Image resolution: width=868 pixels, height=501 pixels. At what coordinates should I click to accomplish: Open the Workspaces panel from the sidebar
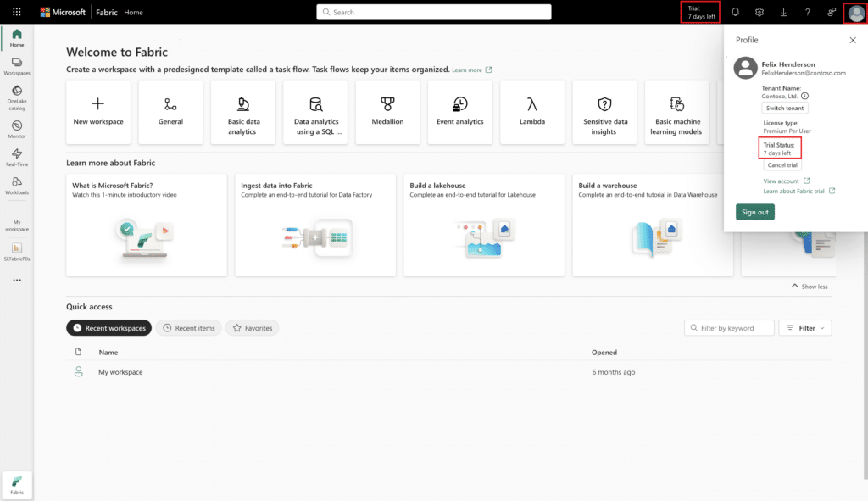pyautogui.click(x=17, y=66)
